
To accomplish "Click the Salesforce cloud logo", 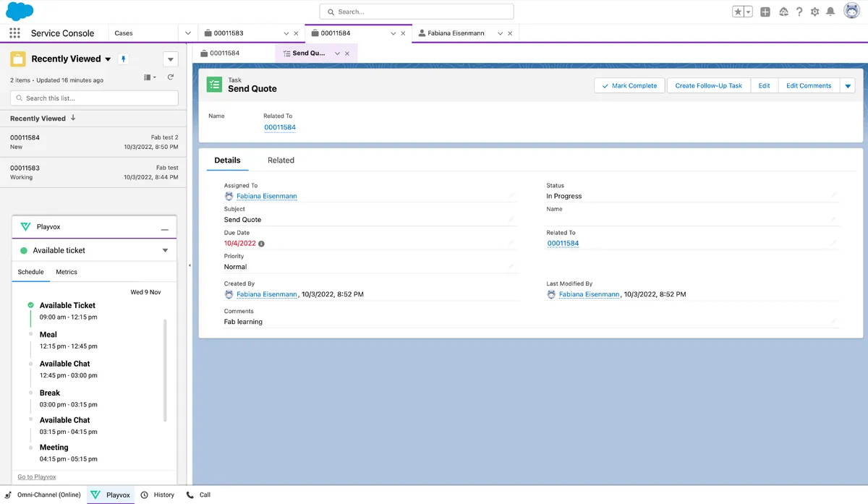I will pyautogui.click(x=20, y=12).
